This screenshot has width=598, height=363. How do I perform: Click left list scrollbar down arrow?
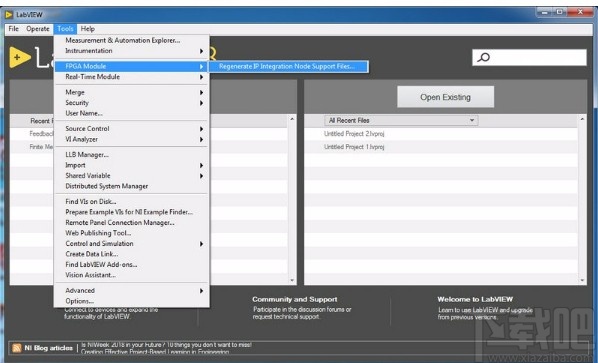pyautogui.click(x=292, y=280)
